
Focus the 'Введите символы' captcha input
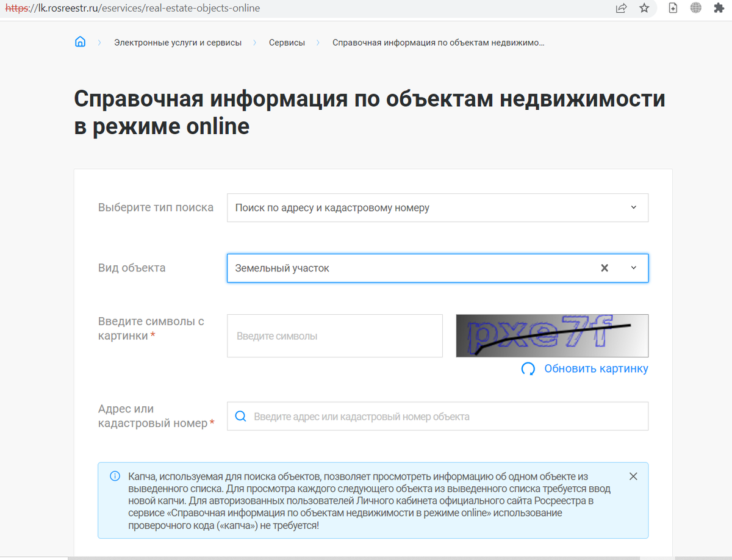click(x=334, y=336)
